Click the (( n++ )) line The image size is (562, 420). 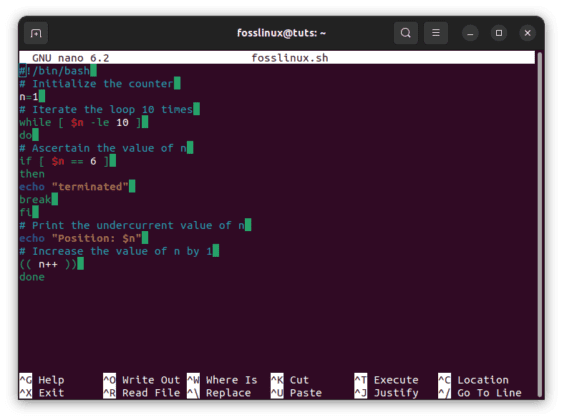click(51, 264)
